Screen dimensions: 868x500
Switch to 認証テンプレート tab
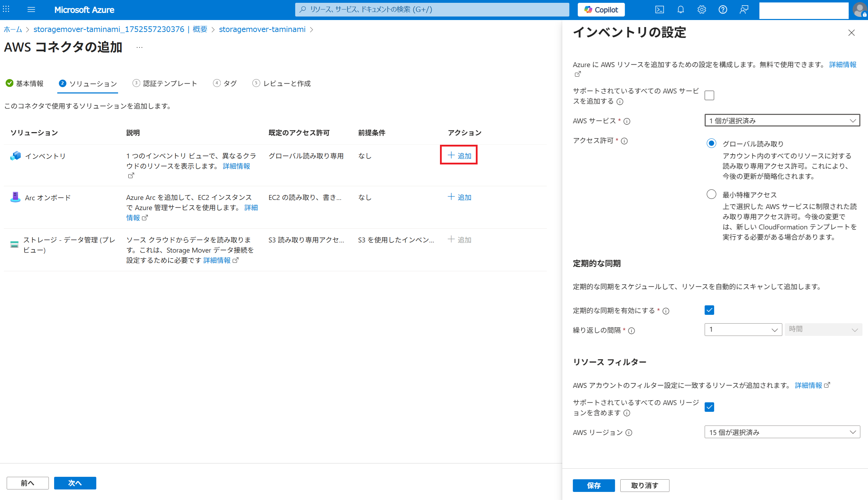tap(164, 84)
